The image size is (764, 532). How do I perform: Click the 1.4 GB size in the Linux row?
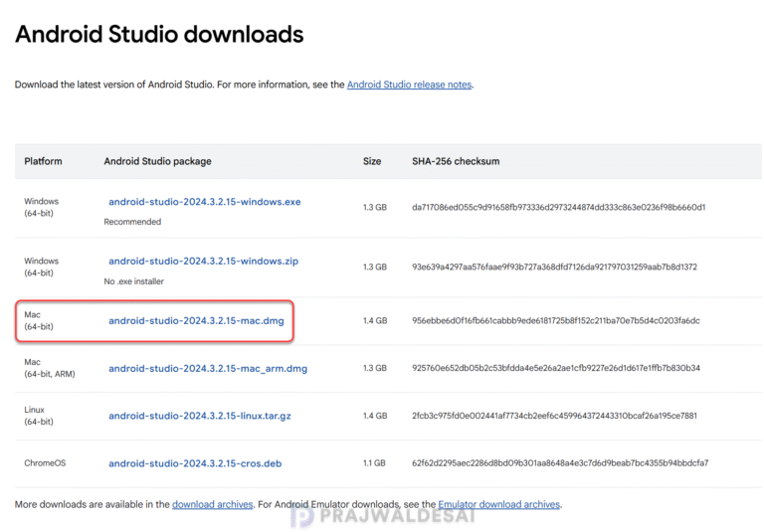375,416
